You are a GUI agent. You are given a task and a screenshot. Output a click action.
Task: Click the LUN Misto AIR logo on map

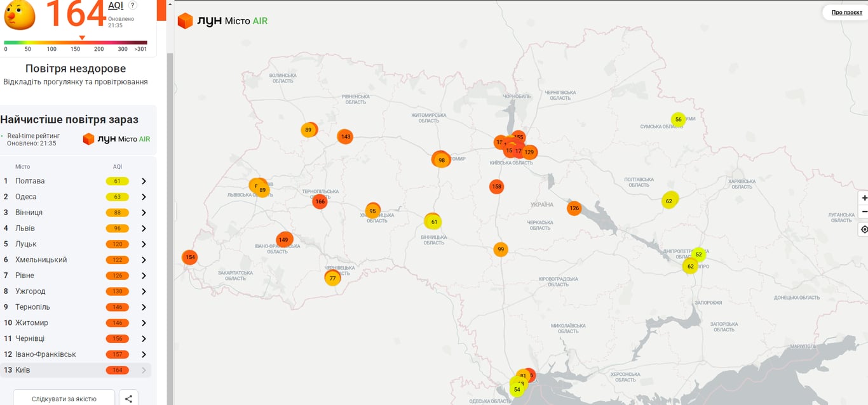tap(222, 21)
